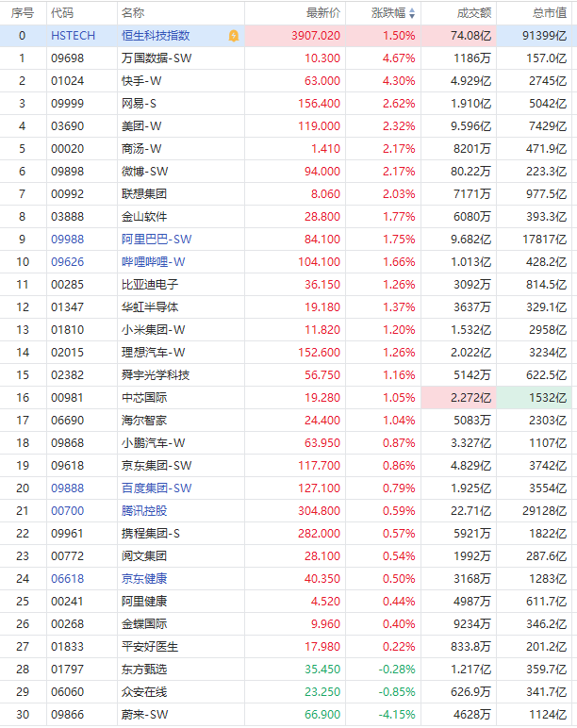Sort by 成交额 column header
Image resolution: width=577 pixels, height=728 pixels.
coord(474,13)
